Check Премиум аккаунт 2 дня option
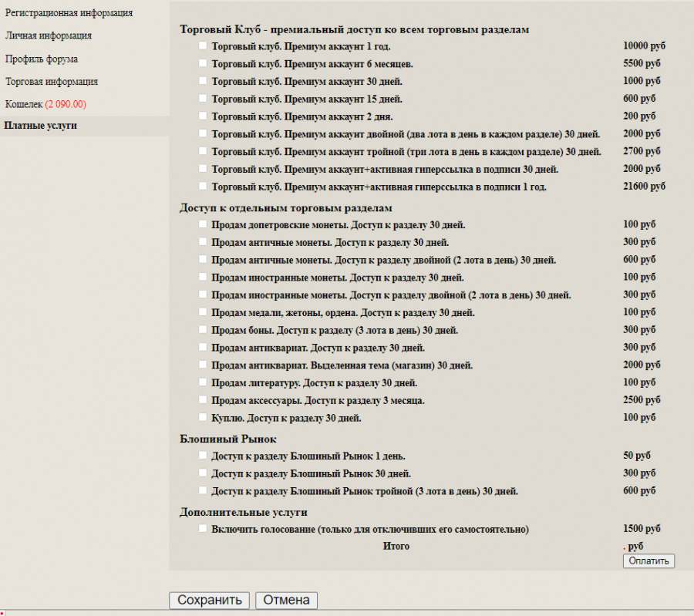This screenshot has width=694, height=616. pos(203,116)
